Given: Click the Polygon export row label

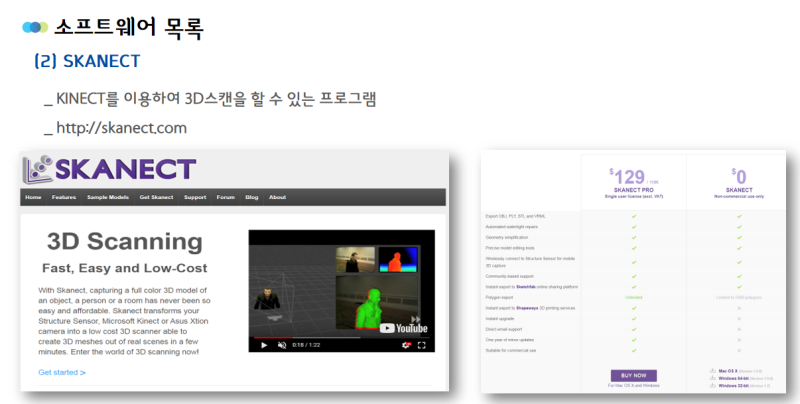Looking at the screenshot, I should click(x=499, y=297).
